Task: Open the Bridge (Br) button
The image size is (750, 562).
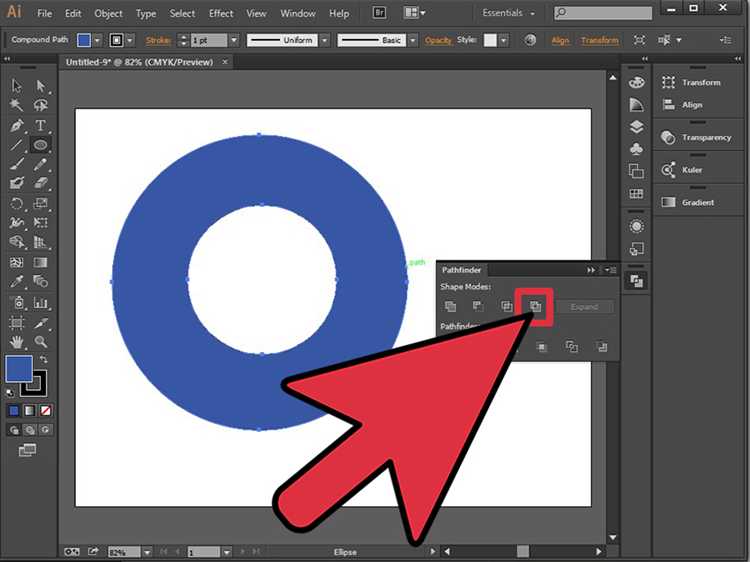Action: tap(379, 13)
